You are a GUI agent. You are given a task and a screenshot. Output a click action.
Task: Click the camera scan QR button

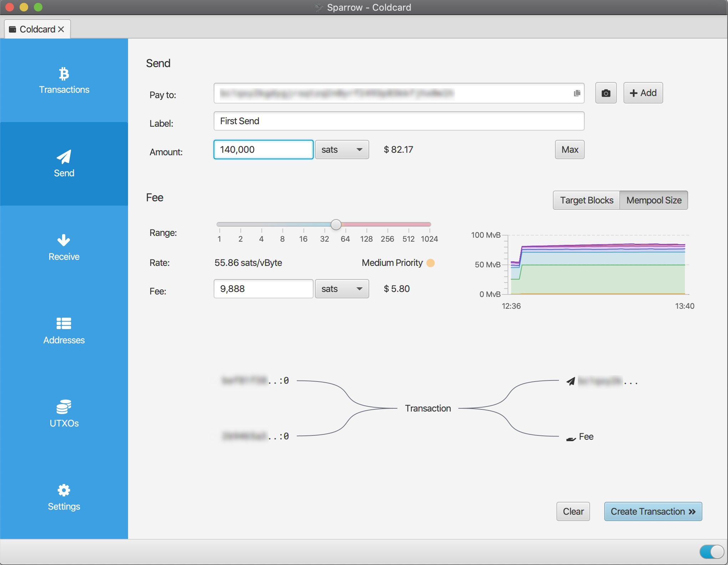pyautogui.click(x=606, y=93)
